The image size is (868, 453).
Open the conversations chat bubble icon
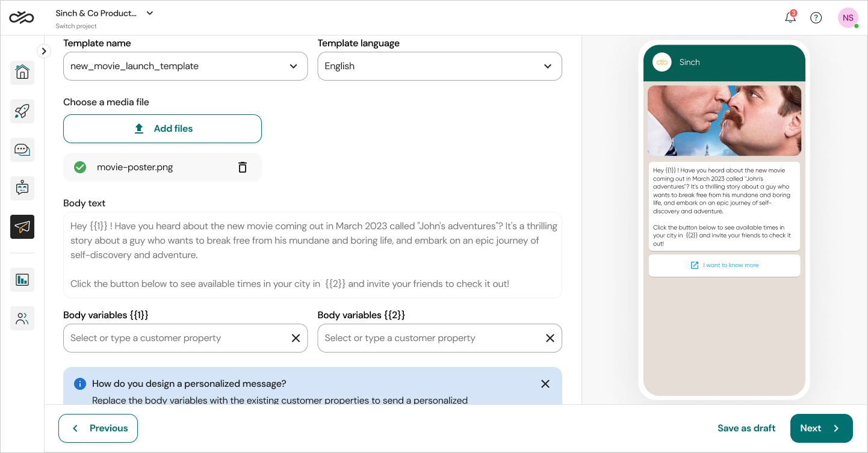tap(22, 150)
